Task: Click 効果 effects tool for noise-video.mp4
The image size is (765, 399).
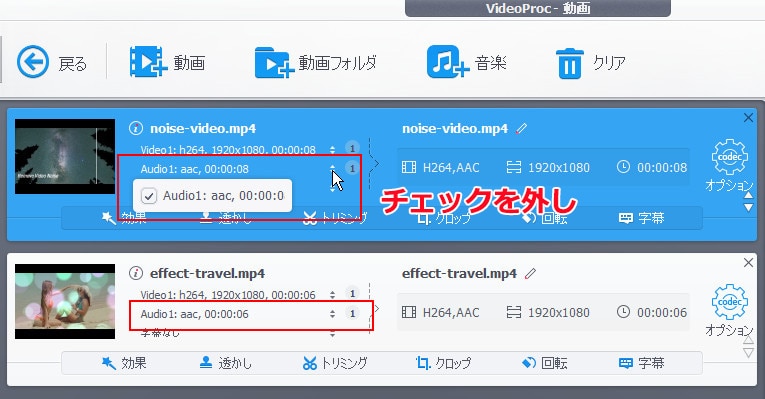Action: (x=123, y=218)
